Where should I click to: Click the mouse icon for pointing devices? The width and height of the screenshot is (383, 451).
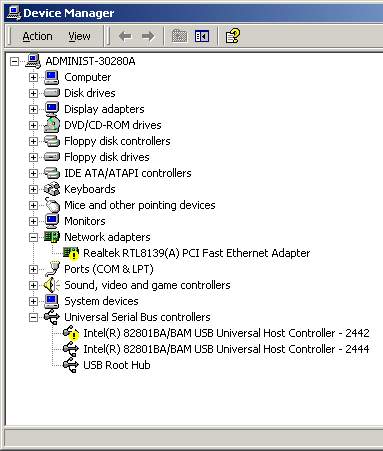(x=52, y=205)
